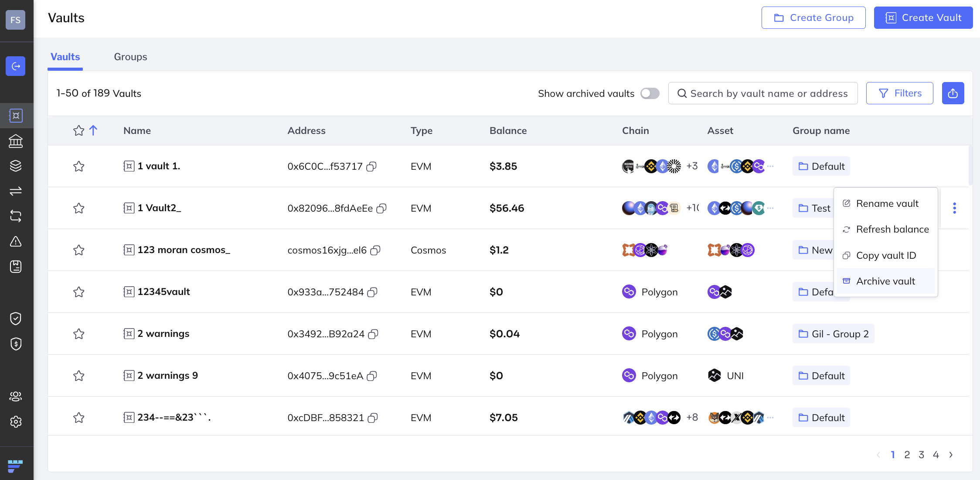Open vault named 123 moran cosmos_
The width and height of the screenshot is (980, 480).
[x=184, y=250]
